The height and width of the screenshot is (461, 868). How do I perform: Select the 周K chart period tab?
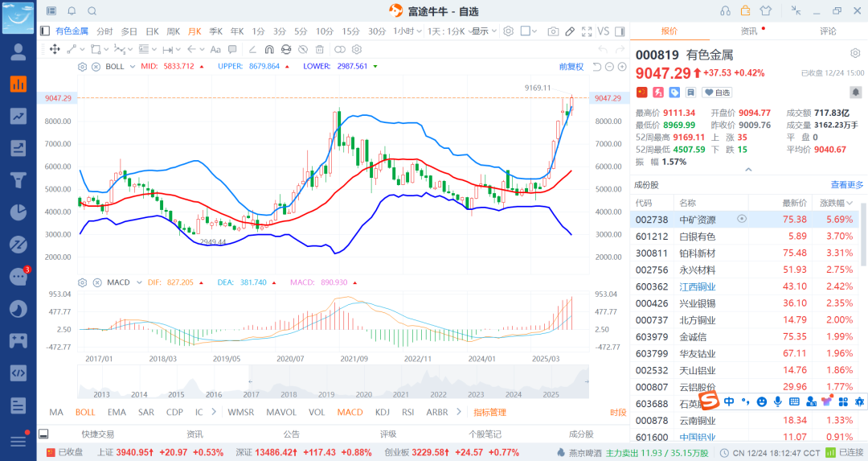[173, 31]
